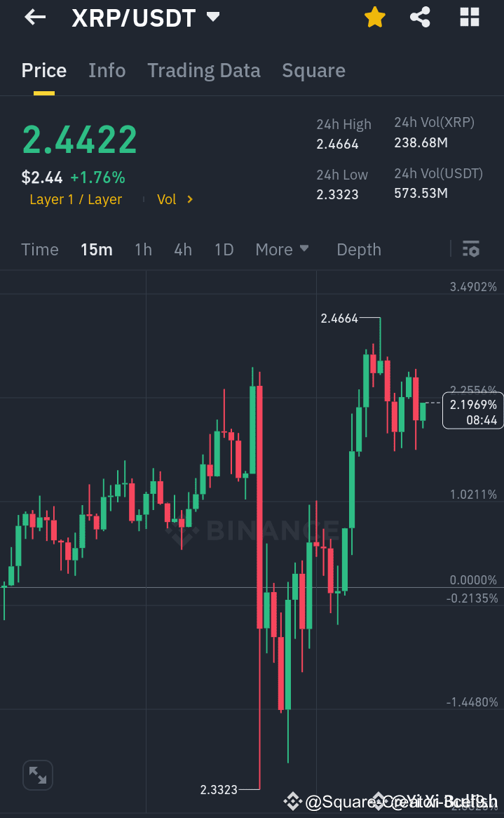504x818 pixels.
Task: Tap the Layer 1 / Layer tag
Action: point(76,199)
